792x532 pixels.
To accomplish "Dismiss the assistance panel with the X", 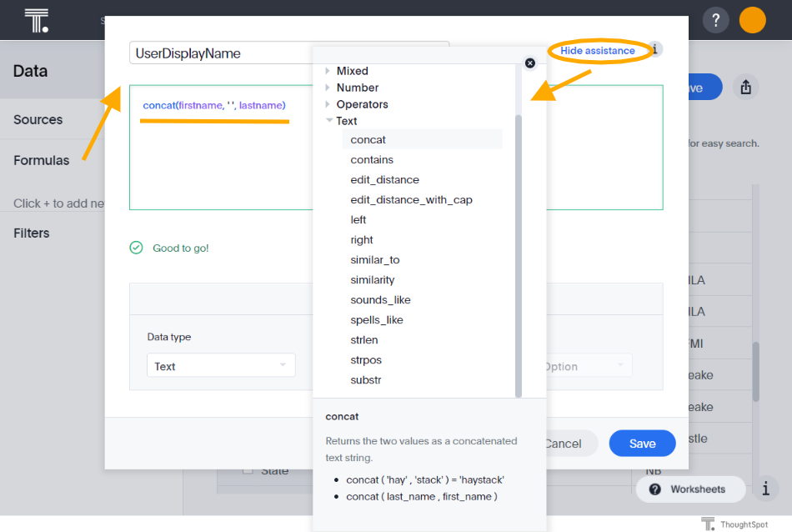I will tap(530, 63).
